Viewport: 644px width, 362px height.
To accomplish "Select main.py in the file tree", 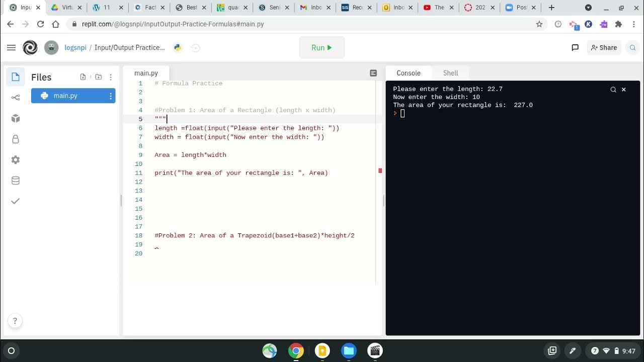I will pyautogui.click(x=73, y=96).
